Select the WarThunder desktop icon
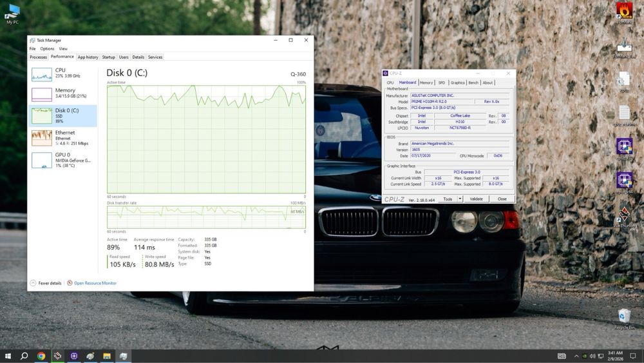This screenshot has width=644, height=363. (x=624, y=217)
